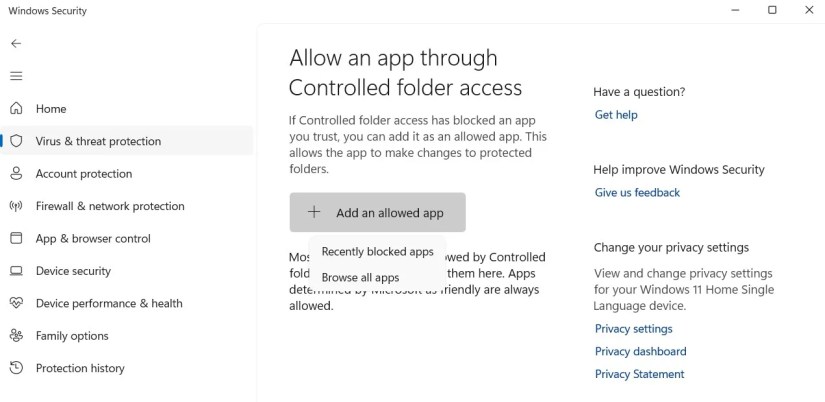Click the Home house icon
825x402 pixels.
(16, 109)
